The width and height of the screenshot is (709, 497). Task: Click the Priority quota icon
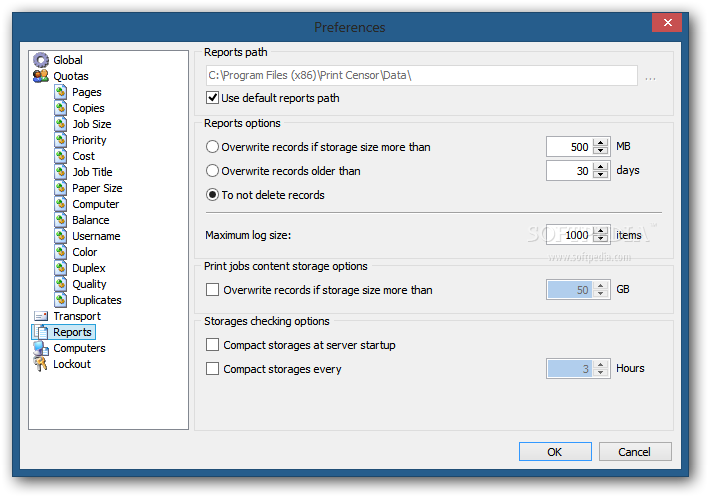[x=61, y=140]
